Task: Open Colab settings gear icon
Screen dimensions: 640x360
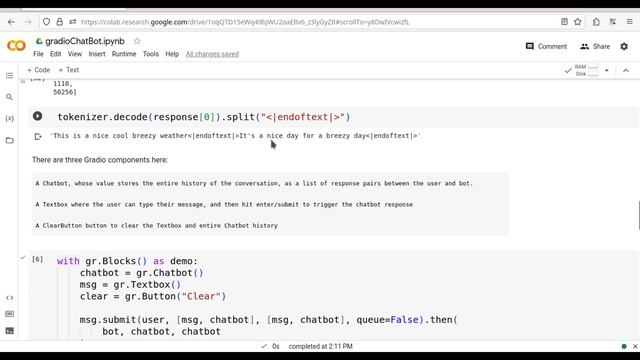Action: tap(624, 47)
